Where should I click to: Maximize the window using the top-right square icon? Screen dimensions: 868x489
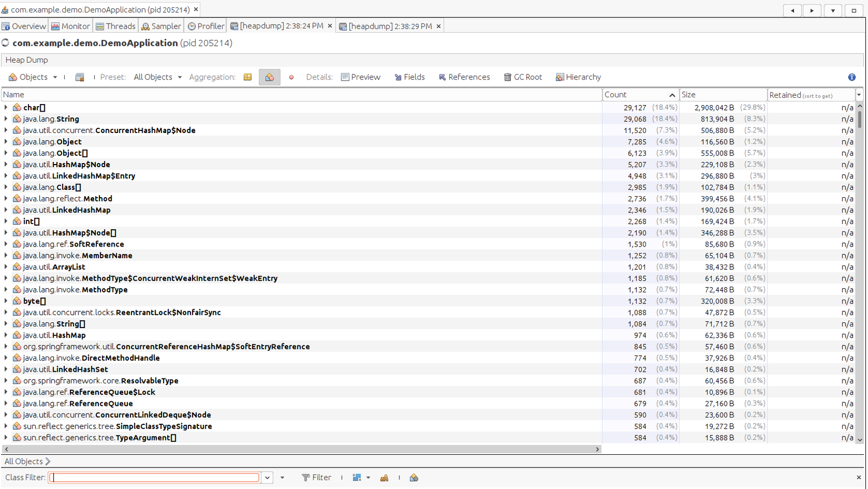tap(854, 11)
